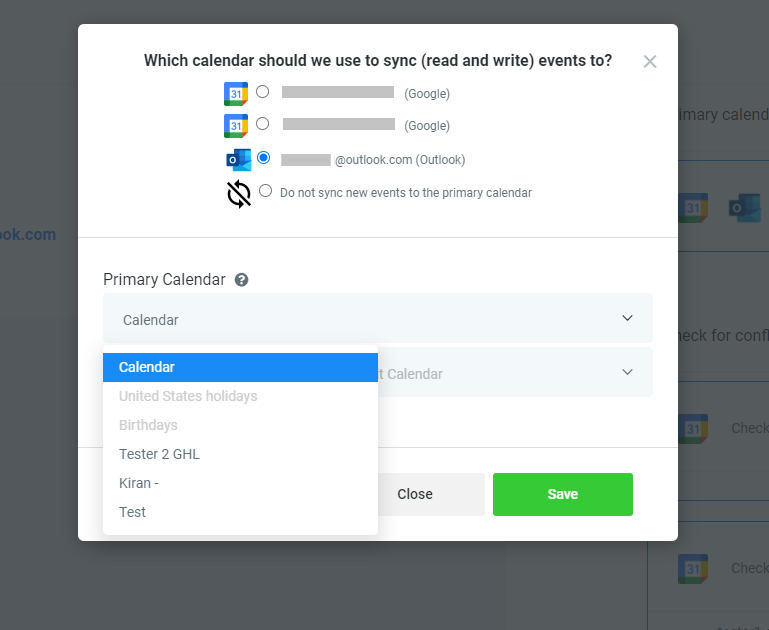This screenshot has height=630, width=769.
Task: Collapse the Primary Calendar dropdown chevron
Action: point(627,318)
